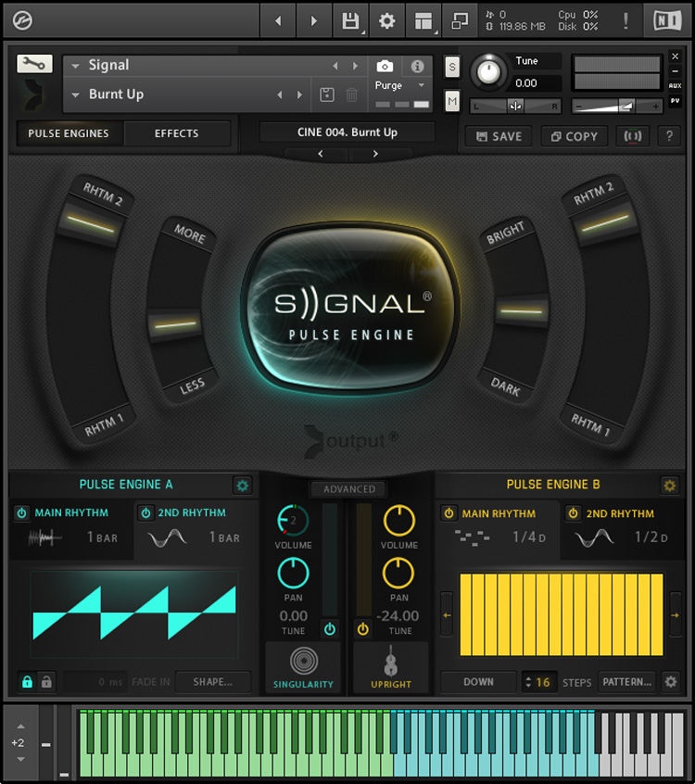Click the instrument info icon
Viewport: 695px width, 784px height.
418,66
